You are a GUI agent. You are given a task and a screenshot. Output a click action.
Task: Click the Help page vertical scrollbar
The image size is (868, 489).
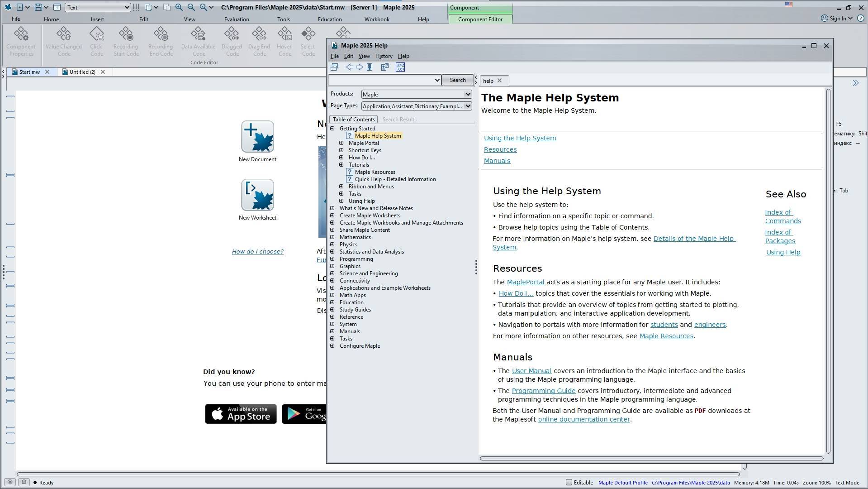pyautogui.click(x=828, y=271)
